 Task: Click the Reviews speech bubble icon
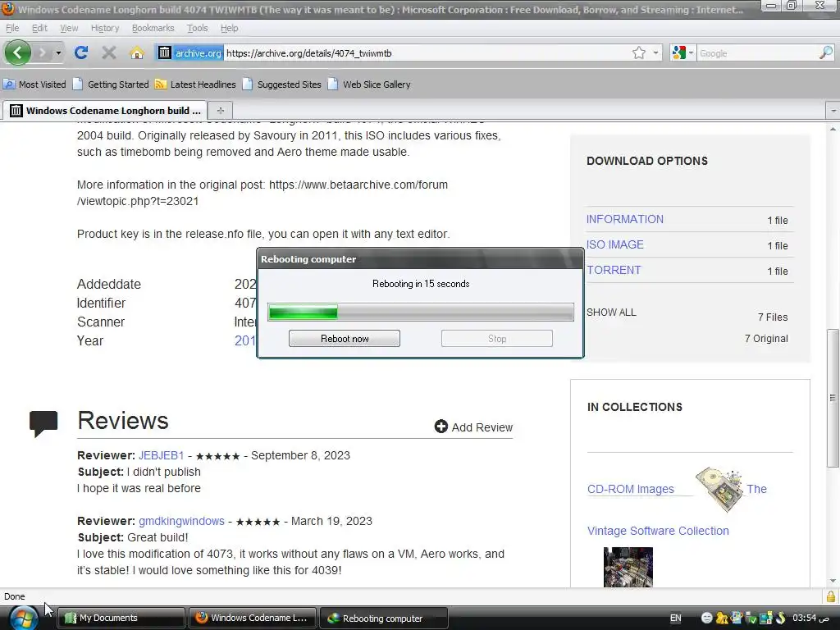(x=43, y=424)
